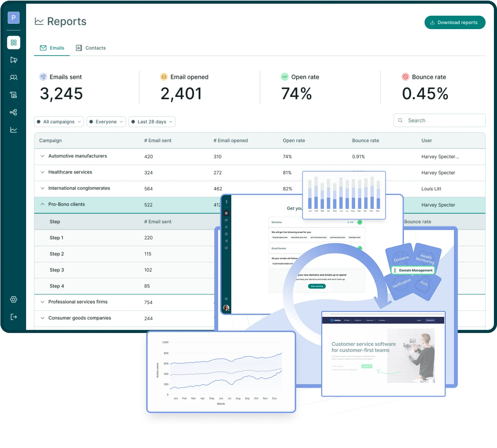Image resolution: width=497 pixels, height=448 pixels.
Task: Click the Open rate checkmark icon
Action: (285, 77)
